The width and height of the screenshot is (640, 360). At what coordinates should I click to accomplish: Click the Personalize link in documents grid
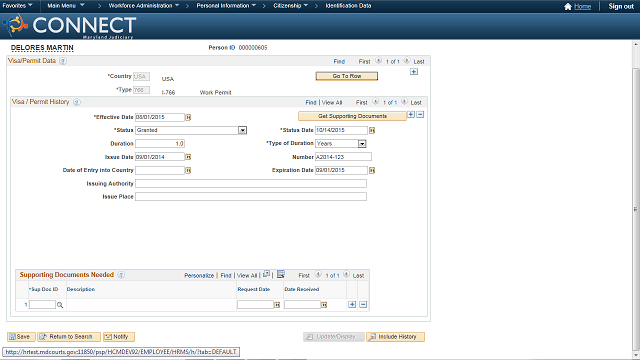199,276
